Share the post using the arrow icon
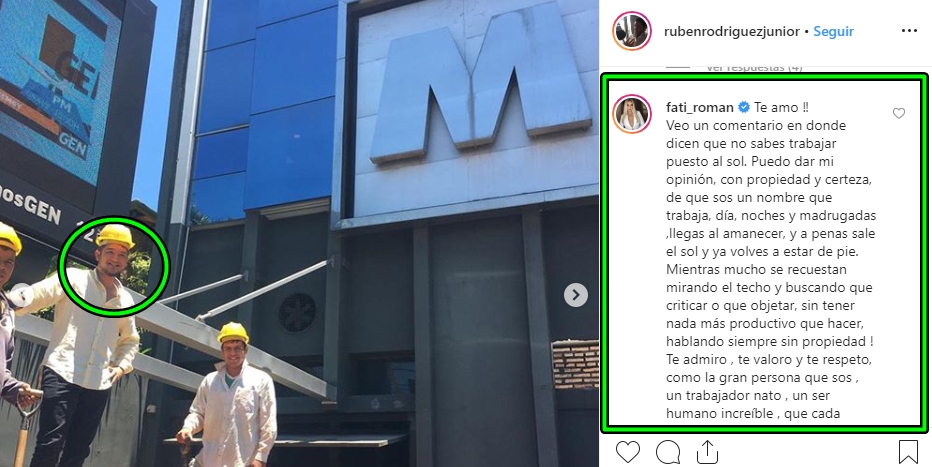The height and width of the screenshot is (467, 932). (707, 452)
